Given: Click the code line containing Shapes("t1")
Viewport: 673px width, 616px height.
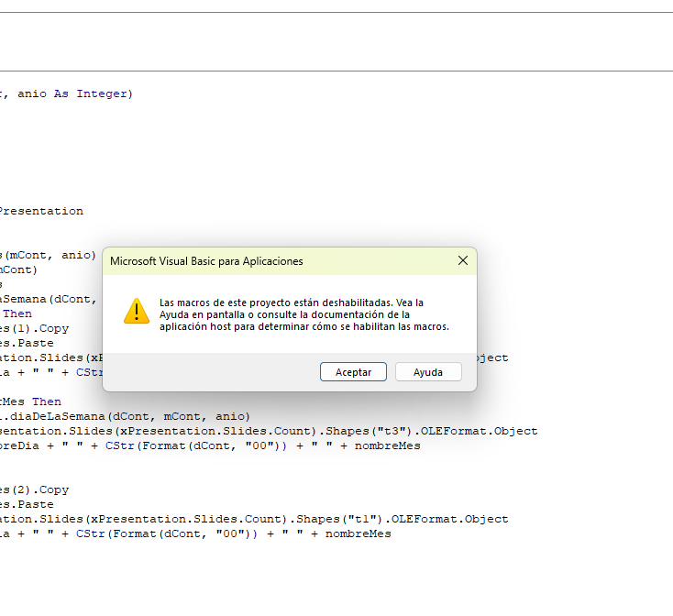Looking at the screenshot, I should (254, 519).
